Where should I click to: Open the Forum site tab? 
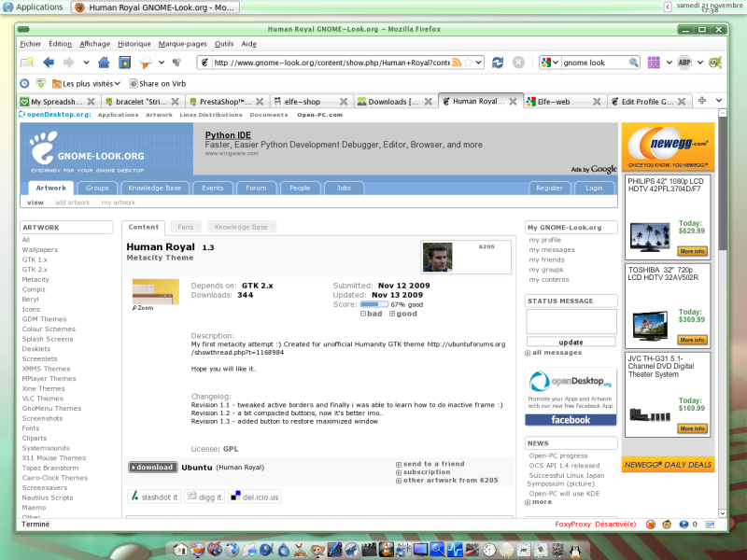click(x=256, y=189)
